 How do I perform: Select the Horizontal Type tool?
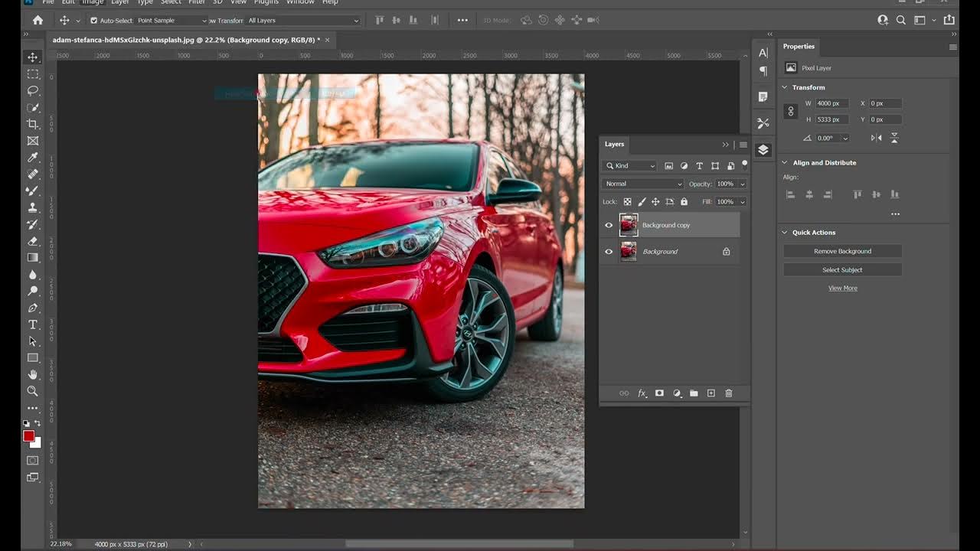[x=33, y=324]
